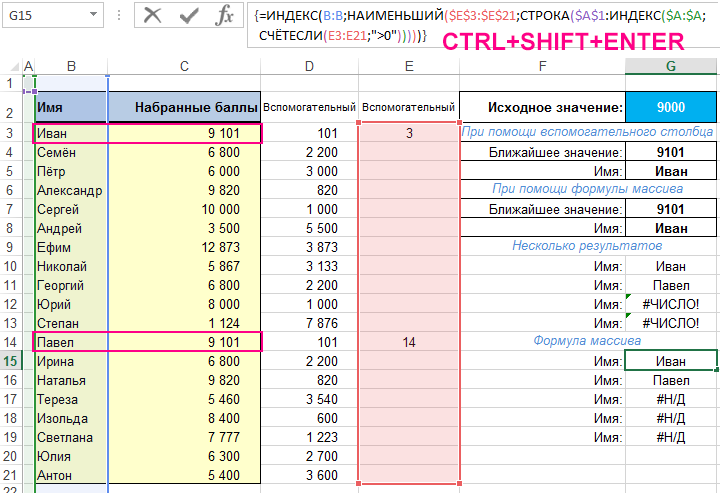Open the Insert Function fx icon

[x=224, y=15]
